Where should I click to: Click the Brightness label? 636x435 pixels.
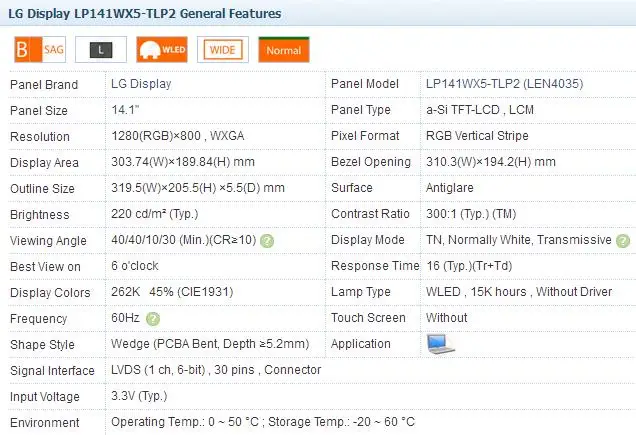tap(39, 215)
